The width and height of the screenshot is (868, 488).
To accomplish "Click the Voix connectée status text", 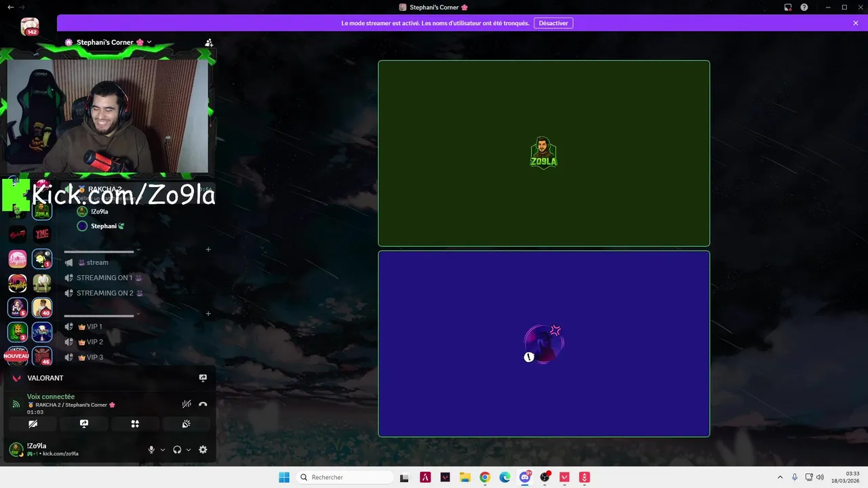I will pyautogui.click(x=51, y=396).
